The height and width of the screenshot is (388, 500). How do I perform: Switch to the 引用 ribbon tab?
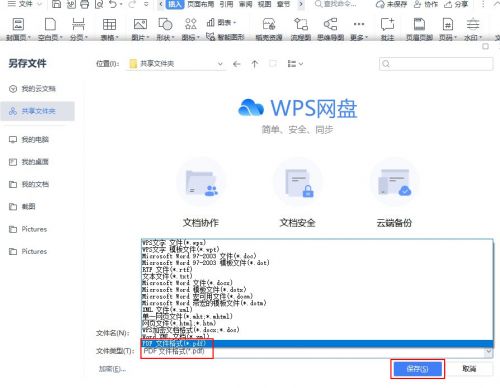227,4
